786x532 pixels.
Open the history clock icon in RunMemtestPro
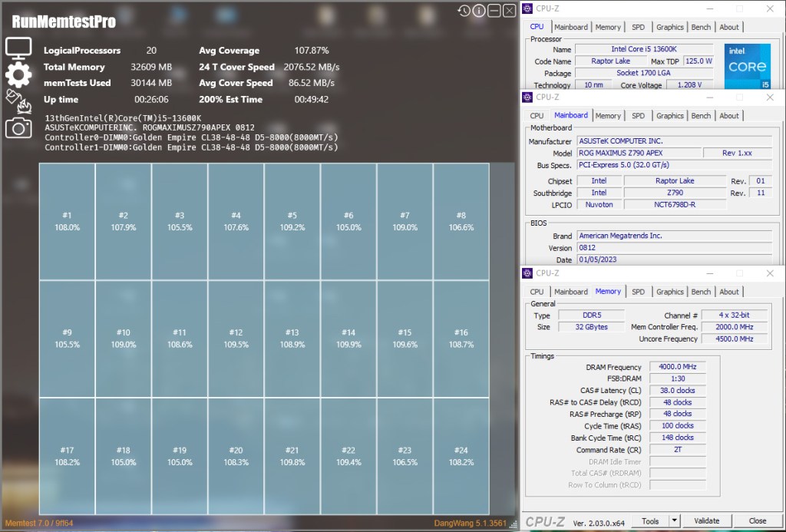click(x=464, y=11)
